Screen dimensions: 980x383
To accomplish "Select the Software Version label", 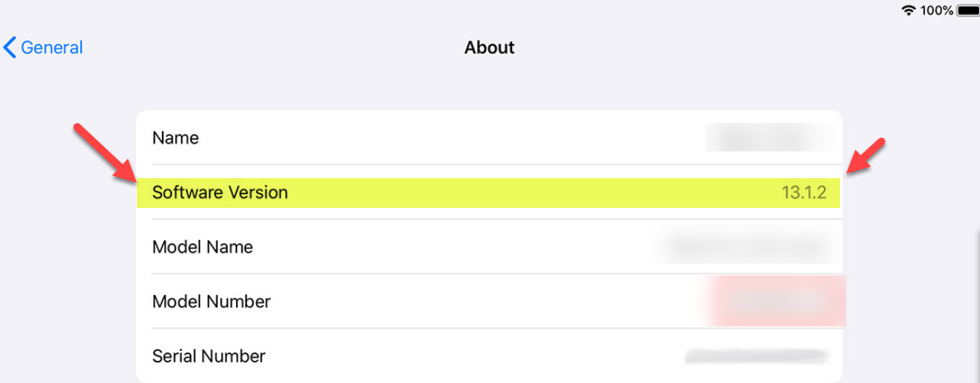I will tap(220, 193).
